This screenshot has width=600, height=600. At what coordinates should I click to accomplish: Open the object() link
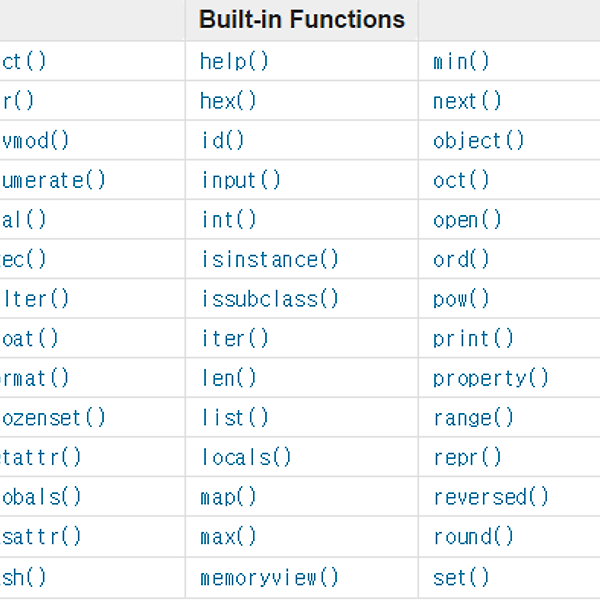[x=478, y=141]
